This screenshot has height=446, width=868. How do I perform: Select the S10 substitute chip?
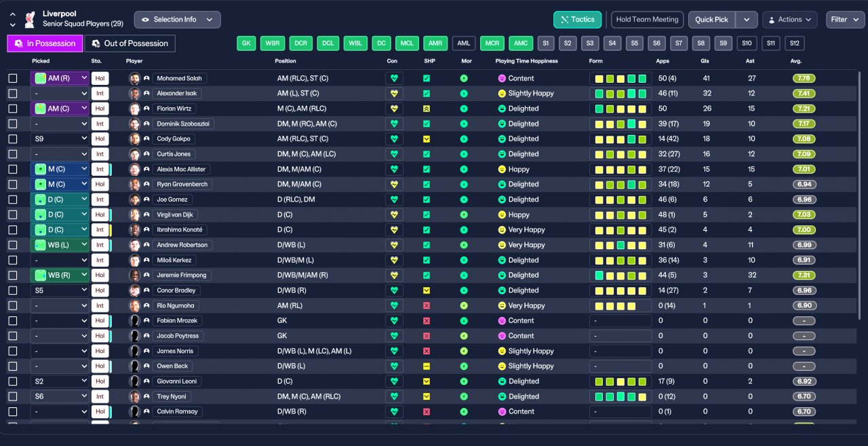pos(747,43)
